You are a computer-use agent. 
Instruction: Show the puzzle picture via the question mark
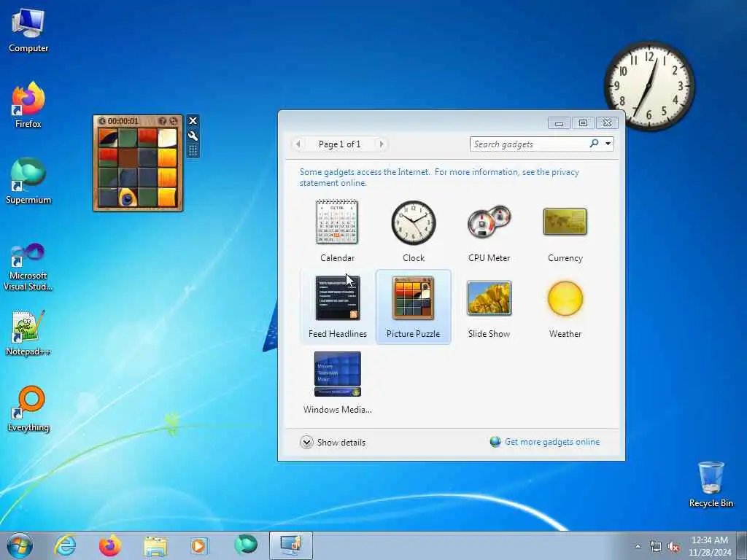pyautogui.click(x=163, y=122)
